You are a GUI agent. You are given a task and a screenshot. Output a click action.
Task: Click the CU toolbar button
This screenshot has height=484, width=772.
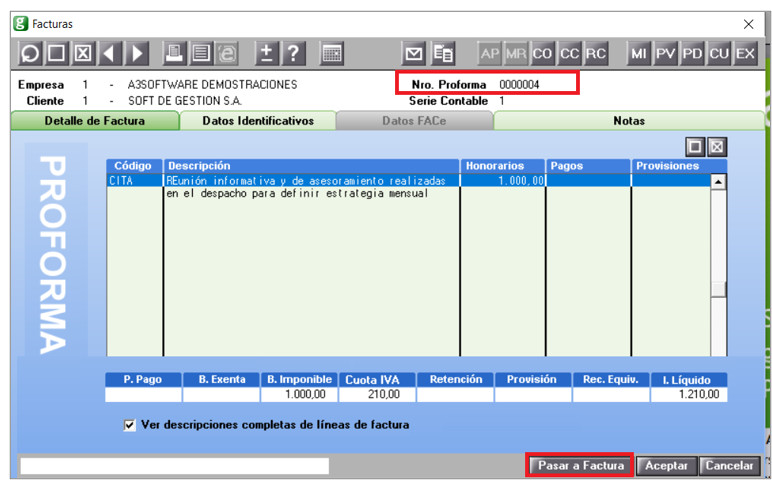pyautogui.click(x=719, y=53)
